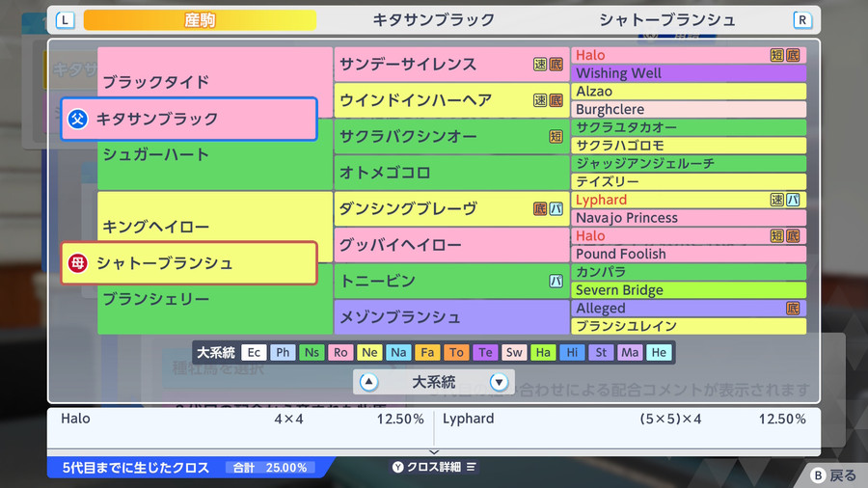868x488 pixels.
Task: Click the Ha lineage swatch
Action: click(x=543, y=352)
